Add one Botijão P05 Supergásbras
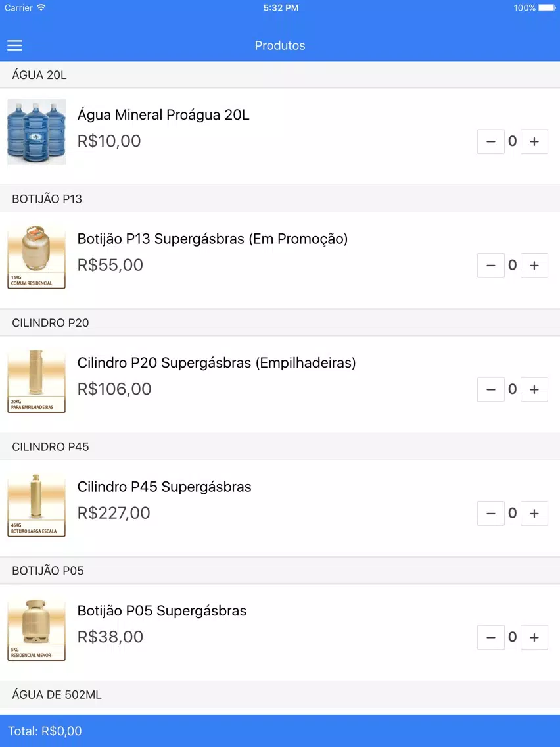Image resolution: width=560 pixels, height=747 pixels. (x=534, y=637)
